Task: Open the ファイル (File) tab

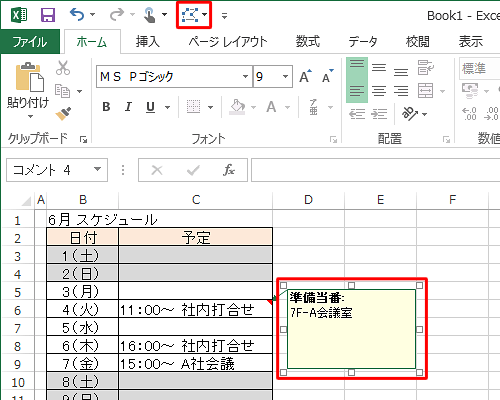Action: 30,42
